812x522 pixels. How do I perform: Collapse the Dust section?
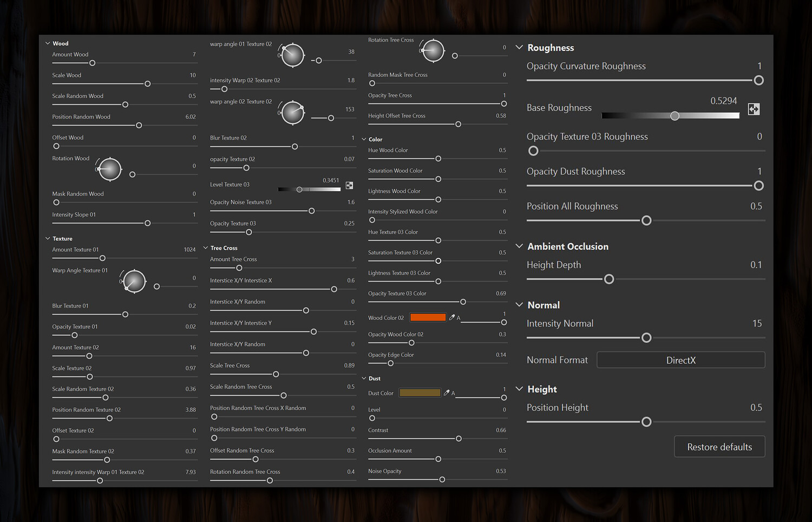click(x=364, y=379)
